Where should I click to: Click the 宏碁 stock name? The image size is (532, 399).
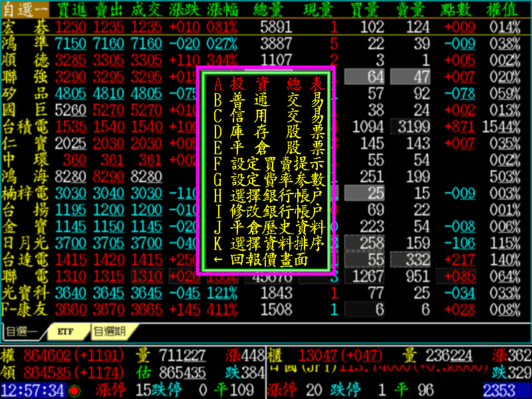pyautogui.click(x=25, y=27)
